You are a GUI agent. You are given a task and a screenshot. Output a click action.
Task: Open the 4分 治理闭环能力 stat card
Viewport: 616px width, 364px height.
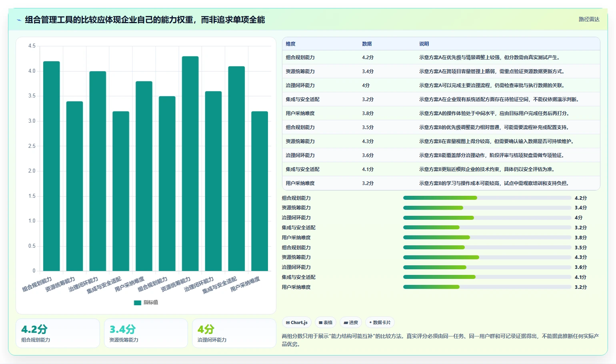[x=234, y=333]
